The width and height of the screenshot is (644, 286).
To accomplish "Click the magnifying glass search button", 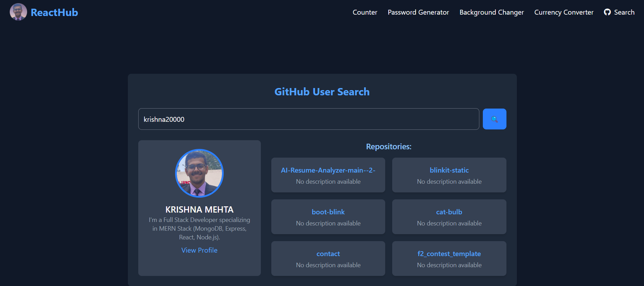I will 494,119.
